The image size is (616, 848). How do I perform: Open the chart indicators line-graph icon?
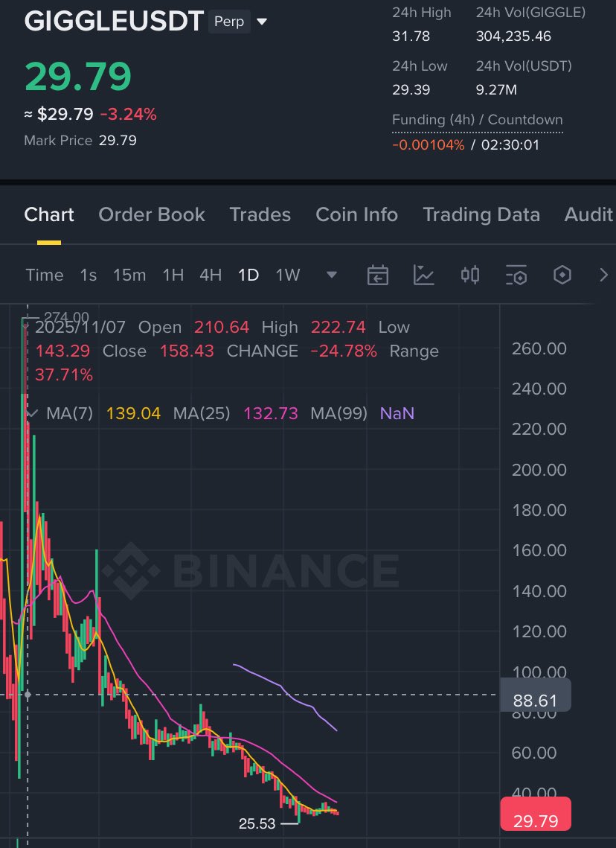tap(423, 275)
